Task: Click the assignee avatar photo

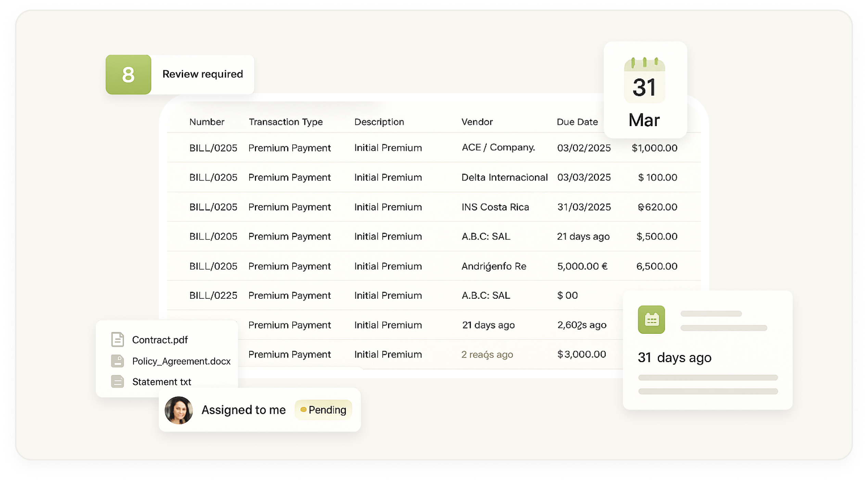Action: [x=179, y=410]
